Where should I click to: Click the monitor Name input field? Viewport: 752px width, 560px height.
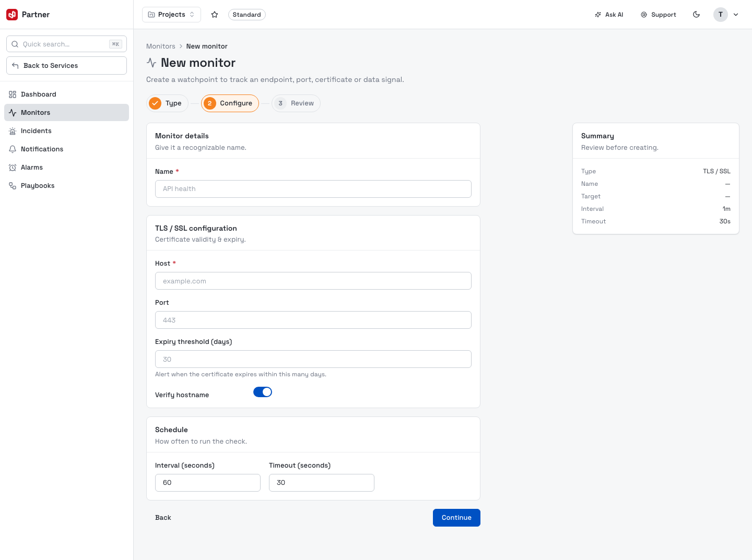(313, 189)
